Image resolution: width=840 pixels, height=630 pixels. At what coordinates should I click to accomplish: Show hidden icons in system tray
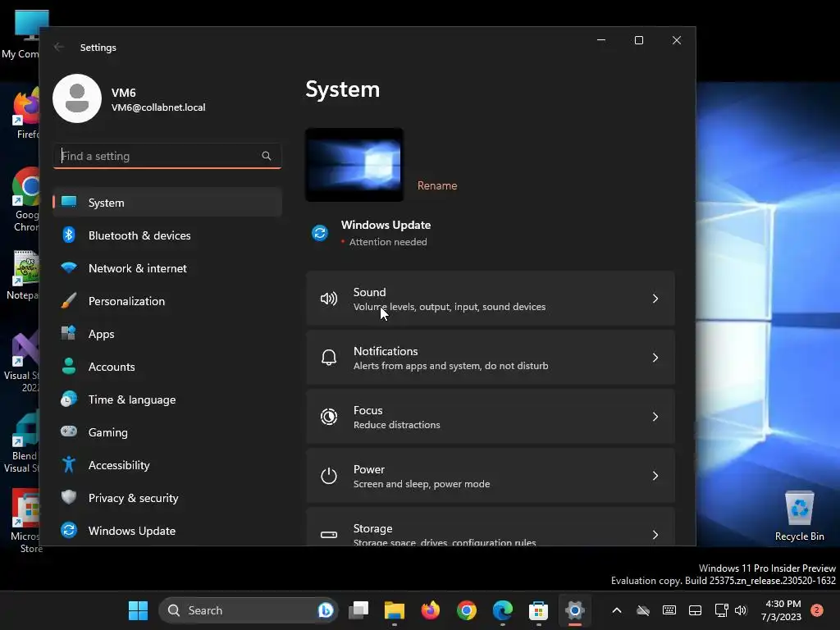tap(617, 610)
